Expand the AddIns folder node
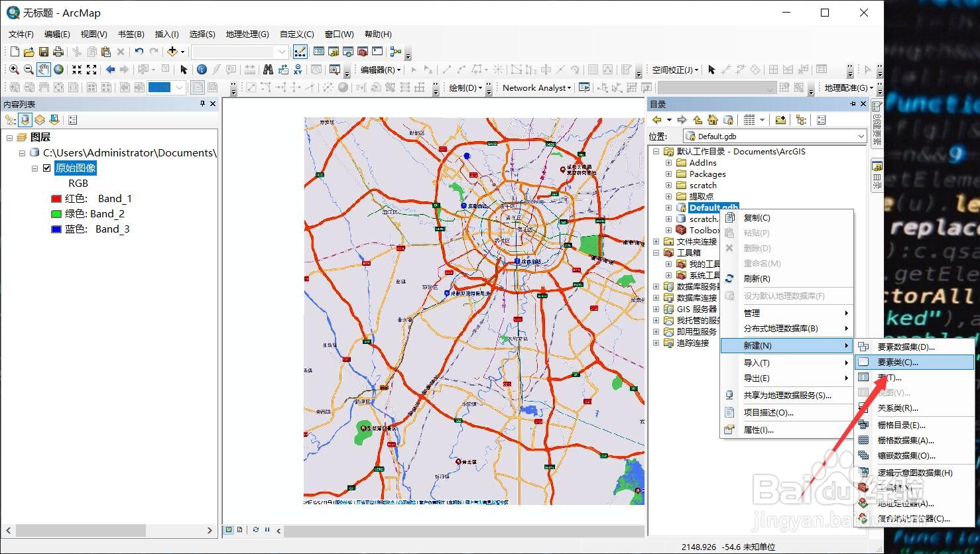The width and height of the screenshot is (980, 554). [x=668, y=162]
